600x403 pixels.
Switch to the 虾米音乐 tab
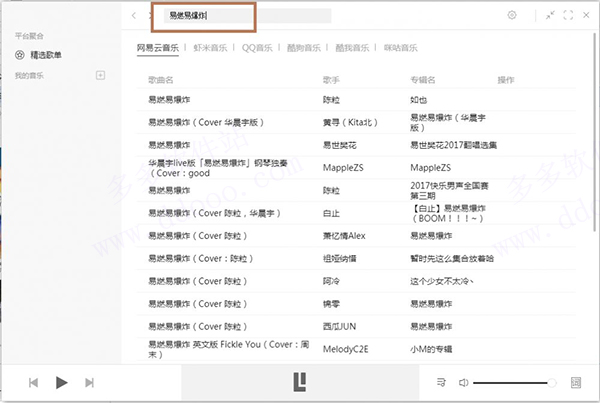pos(210,48)
